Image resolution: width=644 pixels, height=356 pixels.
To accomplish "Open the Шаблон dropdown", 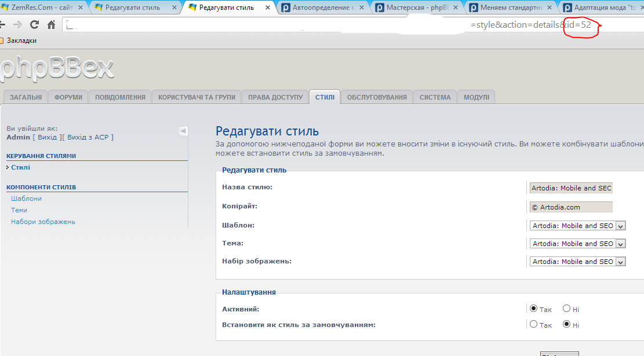I will point(578,226).
